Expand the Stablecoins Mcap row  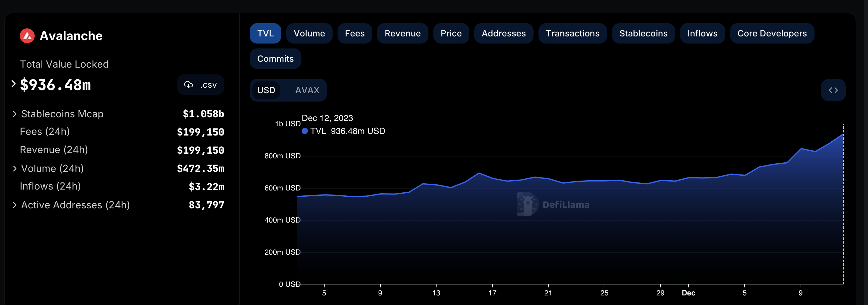(15, 114)
